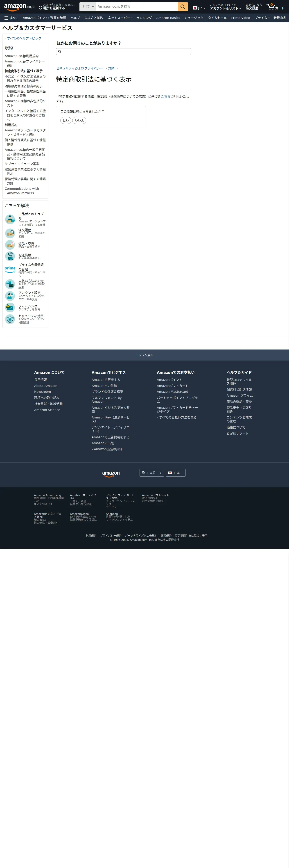Open the 日本語 language selector
289x868 pixels.
[x=152, y=473]
